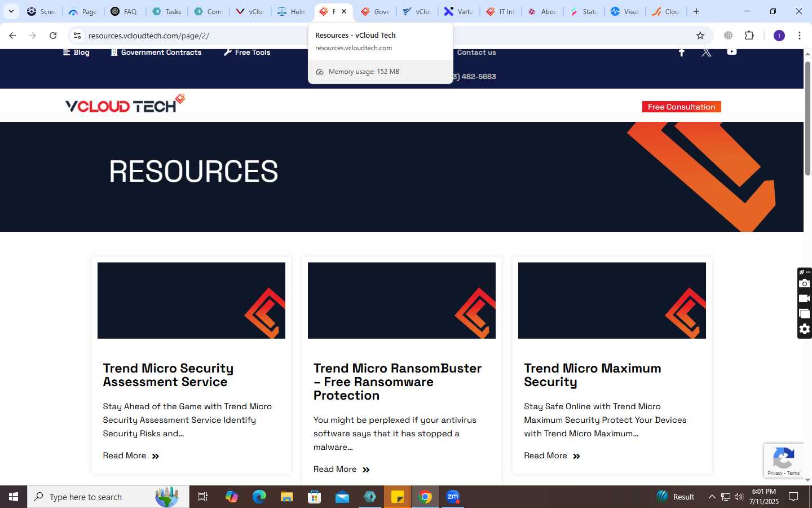This screenshot has width=812, height=508.
Task: Switch to the FAQ tab
Action: 124,11
